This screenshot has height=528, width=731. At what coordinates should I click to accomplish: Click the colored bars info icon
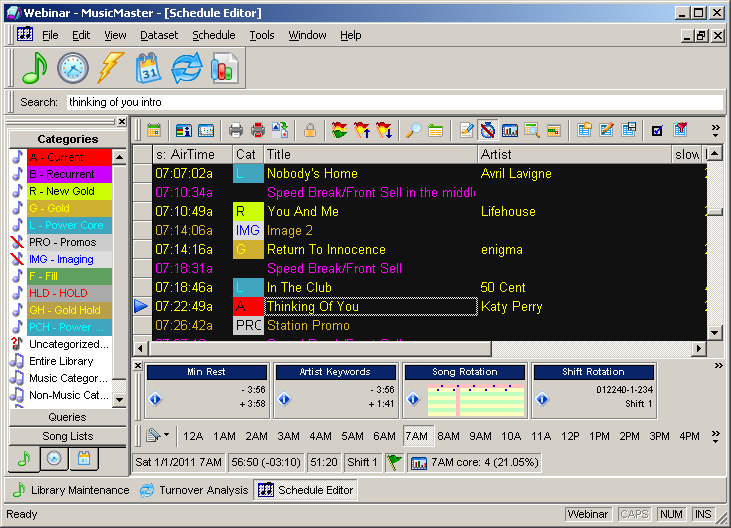click(184, 130)
